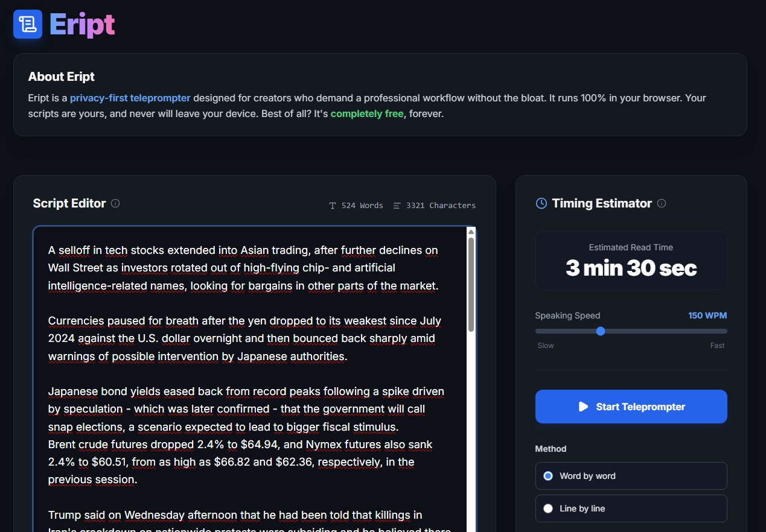The height and width of the screenshot is (532, 766).
Task: Click the Slow label under the slider
Action: coord(546,346)
